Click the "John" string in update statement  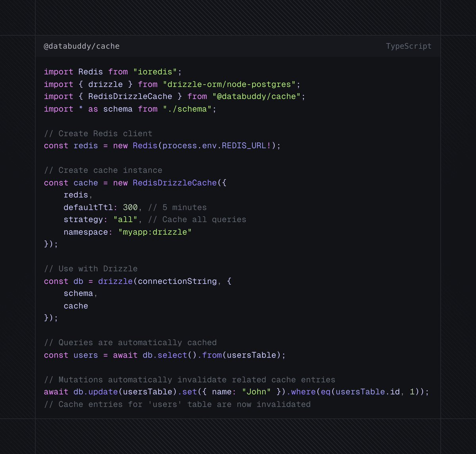click(256, 391)
